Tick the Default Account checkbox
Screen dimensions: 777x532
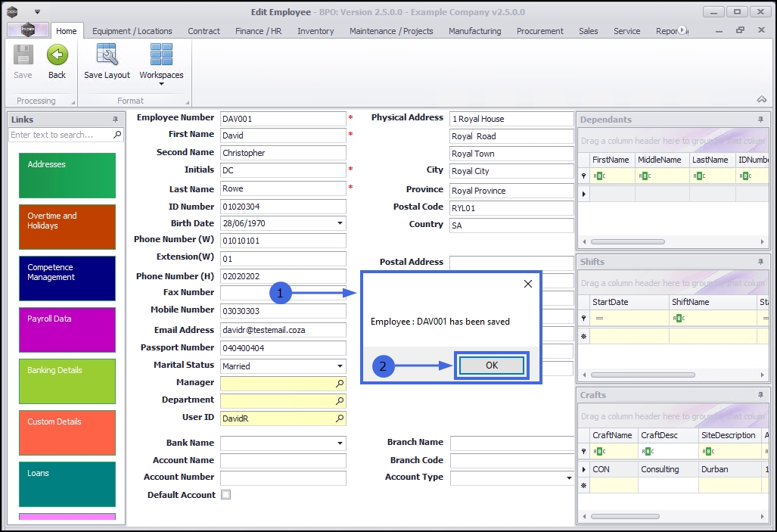225,495
